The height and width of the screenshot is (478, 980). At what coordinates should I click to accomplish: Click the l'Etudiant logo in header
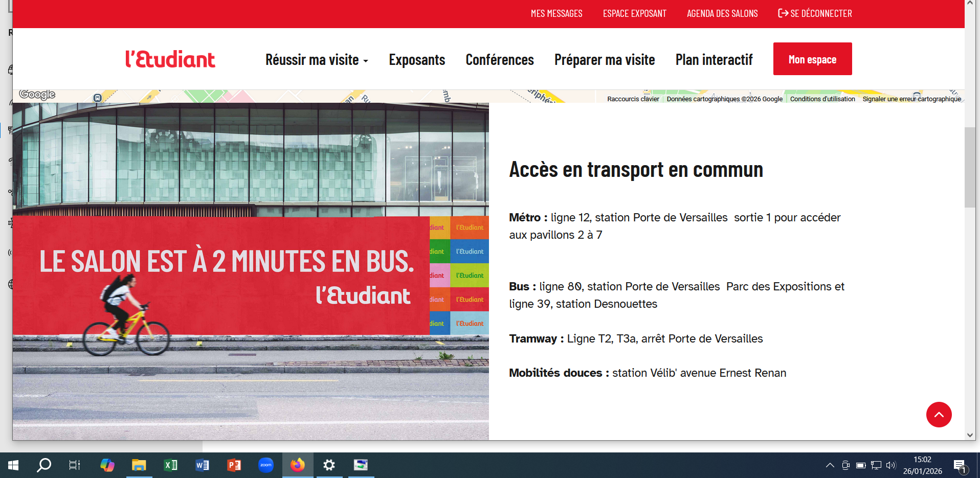[x=170, y=59]
